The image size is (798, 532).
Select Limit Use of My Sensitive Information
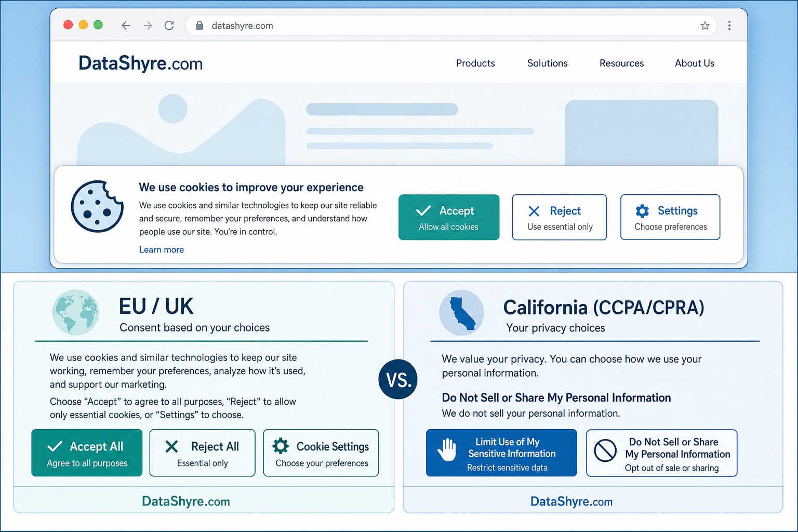(501, 453)
